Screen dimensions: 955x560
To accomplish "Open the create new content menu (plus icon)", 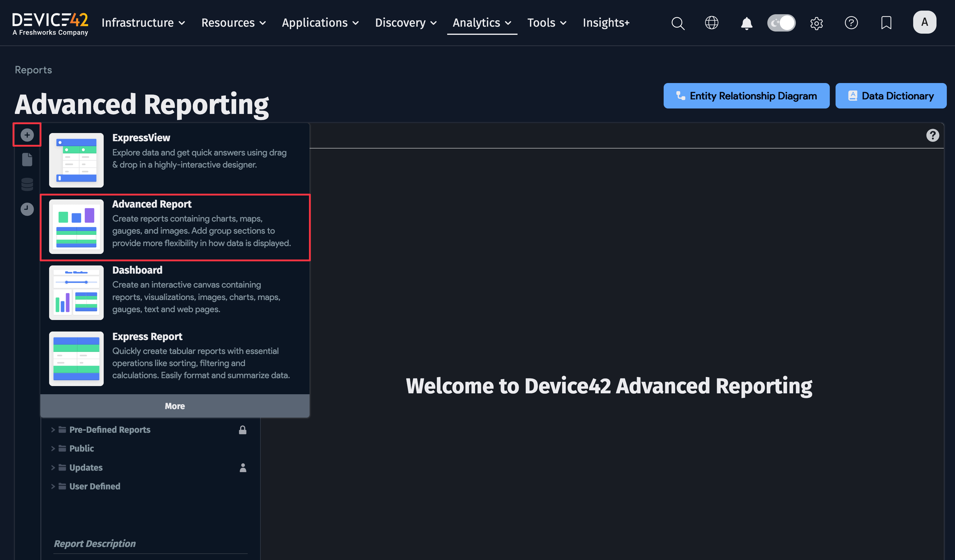I will (x=27, y=135).
